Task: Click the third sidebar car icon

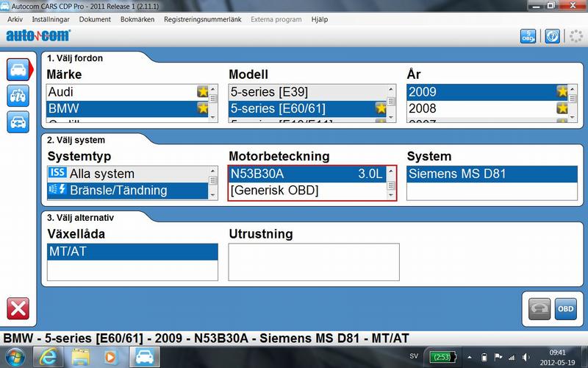Action: 18,121
